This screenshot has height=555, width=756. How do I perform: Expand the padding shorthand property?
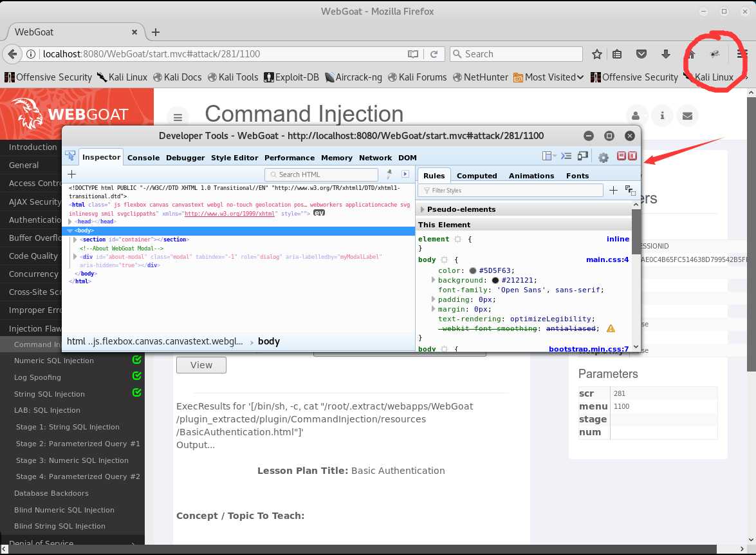433,299
